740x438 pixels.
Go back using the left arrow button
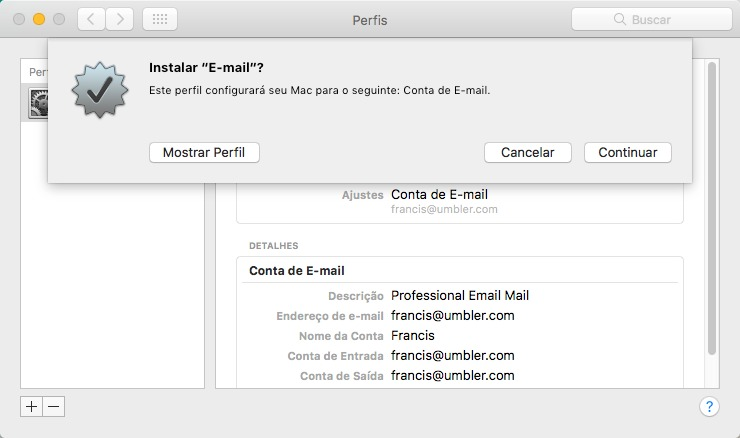click(91, 19)
